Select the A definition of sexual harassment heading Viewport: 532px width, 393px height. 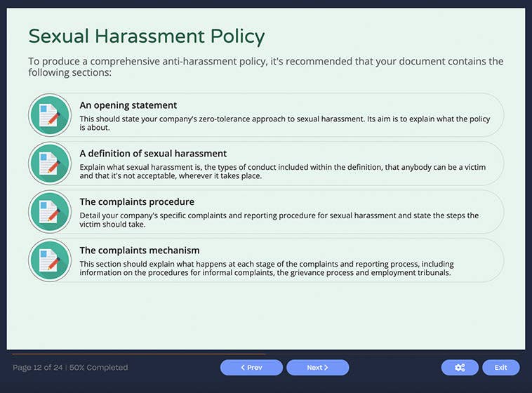coord(153,154)
